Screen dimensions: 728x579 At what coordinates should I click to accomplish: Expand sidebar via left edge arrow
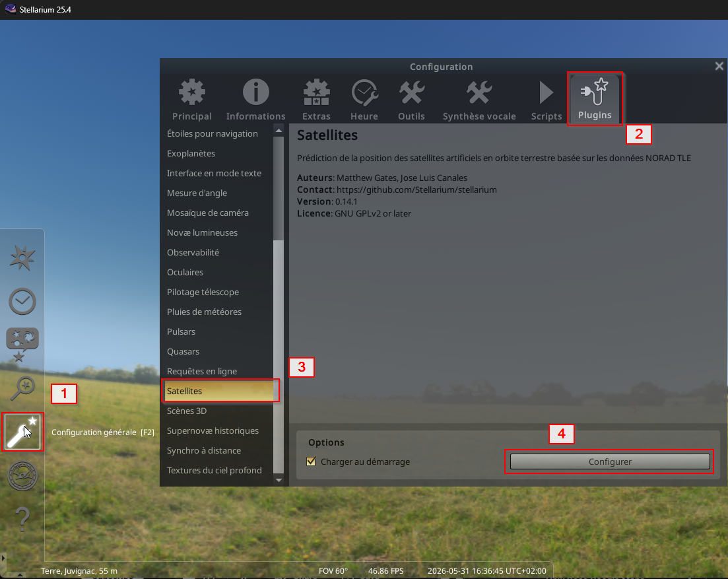(3, 558)
